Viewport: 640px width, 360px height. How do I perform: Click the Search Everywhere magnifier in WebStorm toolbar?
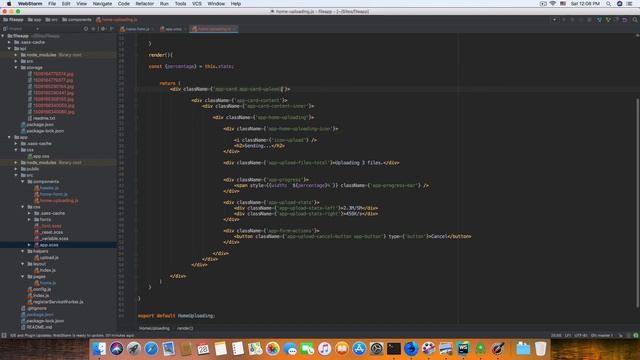pos(635,20)
